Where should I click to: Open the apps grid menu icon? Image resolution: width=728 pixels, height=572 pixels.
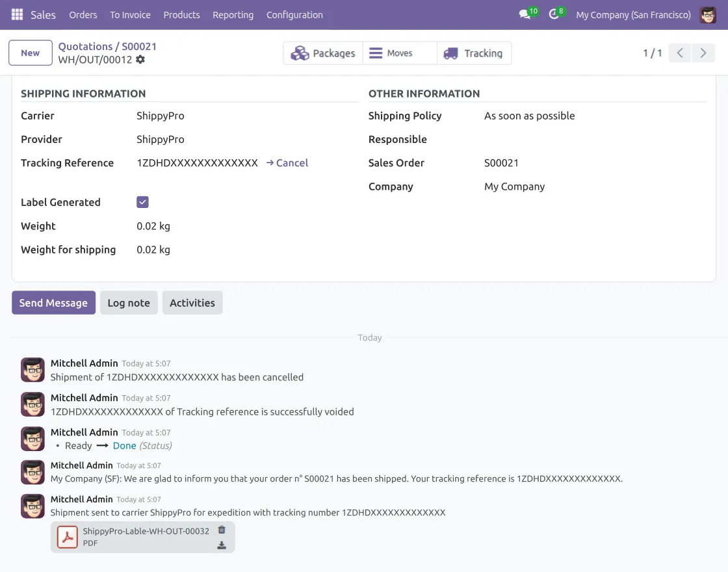click(x=17, y=15)
